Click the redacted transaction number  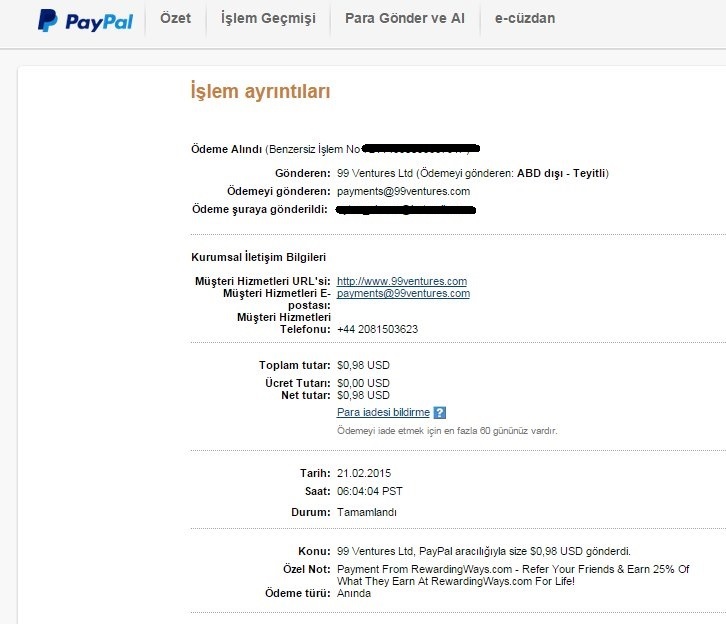pyautogui.click(x=420, y=149)
